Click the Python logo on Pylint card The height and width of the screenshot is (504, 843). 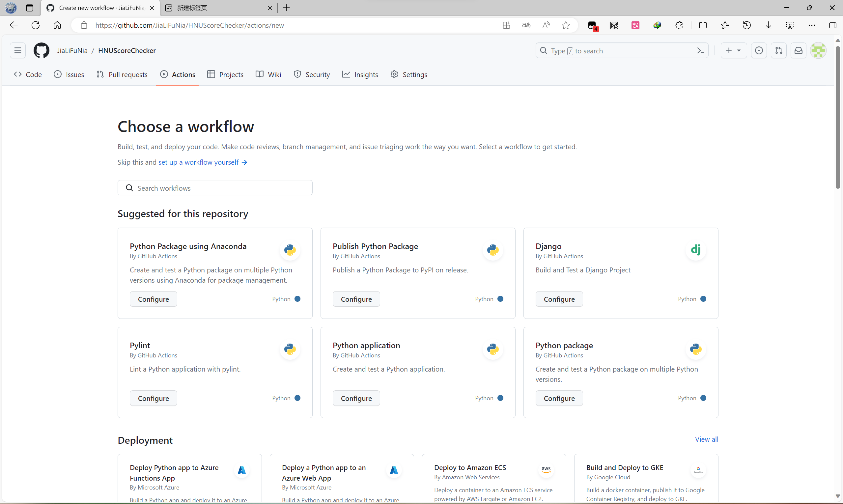(290, 349)
